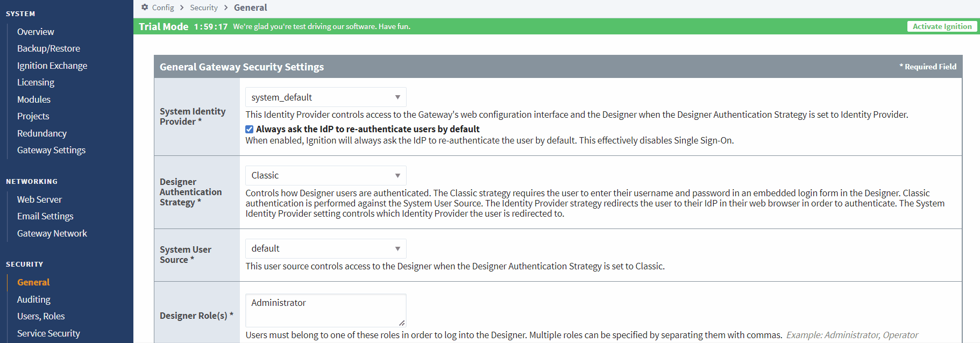This screenshot has height=343, width=980.
Task: Open the Overview page in sidebar
Action: pos(35,32)
